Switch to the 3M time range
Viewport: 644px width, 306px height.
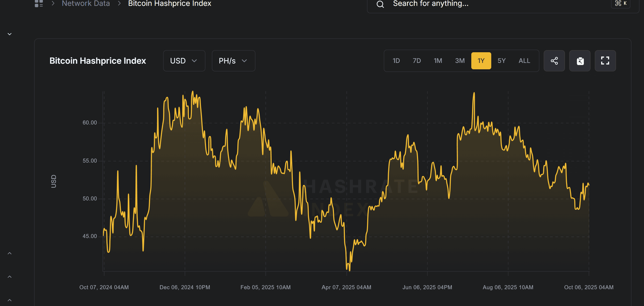click(x=460, y=61)
